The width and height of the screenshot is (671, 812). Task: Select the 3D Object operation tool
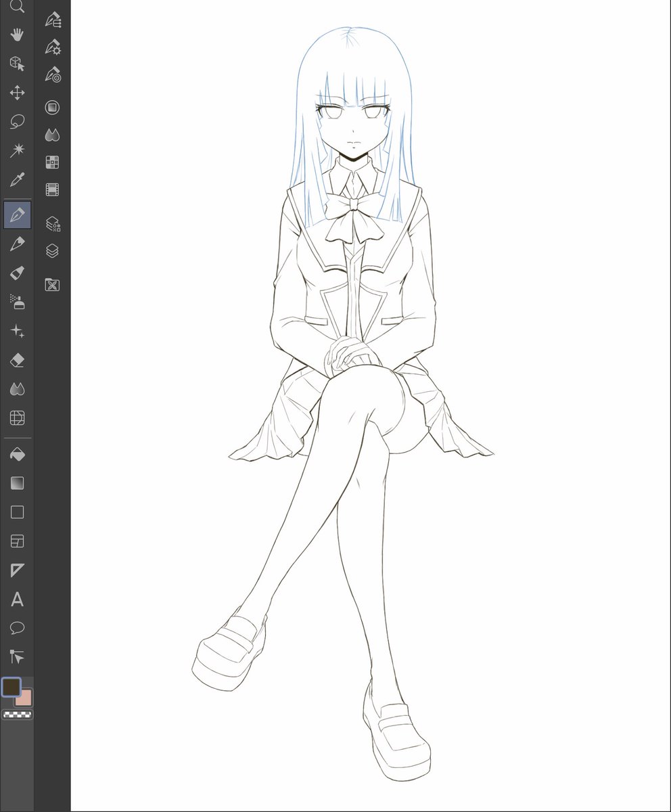click(18, 64)
